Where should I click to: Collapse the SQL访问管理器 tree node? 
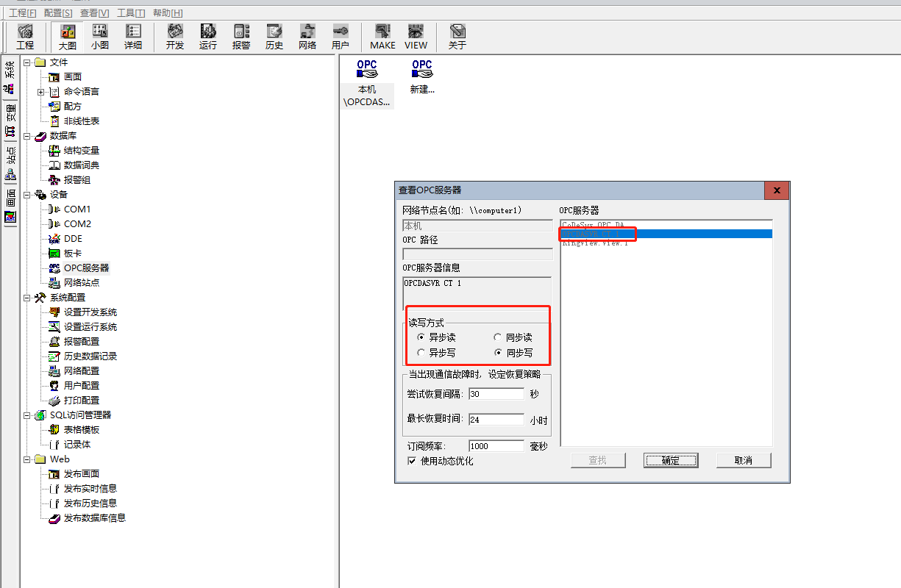[x=27, y=415]
